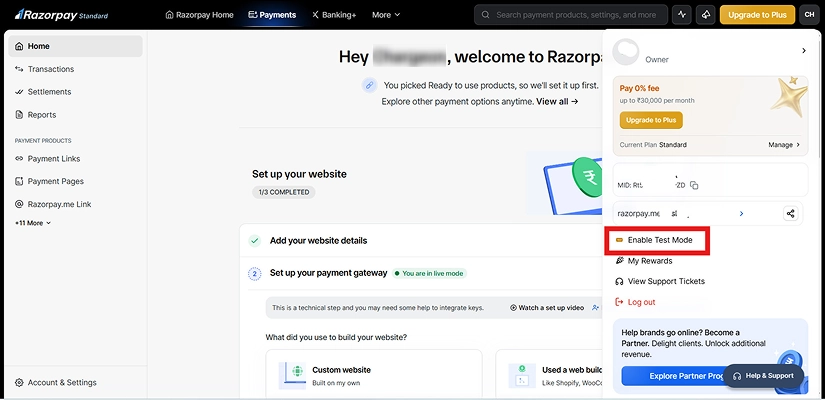Click the Pay 0% fee heading
The height and width of the screenshot is (400, 825).
(x=639, y=88)
